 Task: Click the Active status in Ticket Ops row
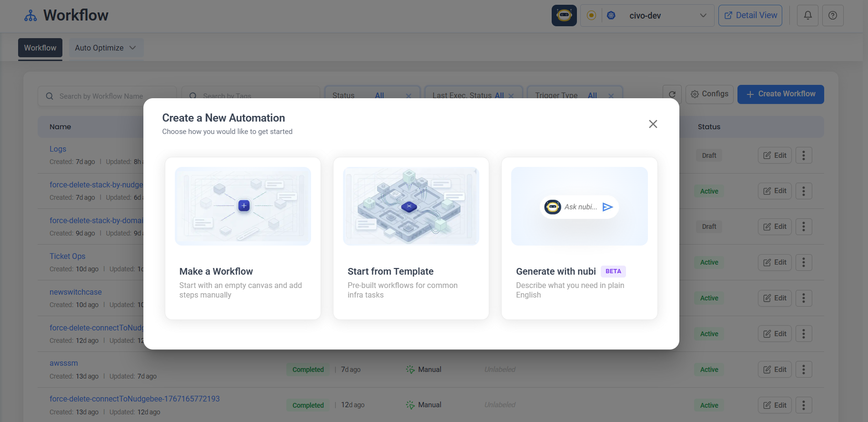709,263
